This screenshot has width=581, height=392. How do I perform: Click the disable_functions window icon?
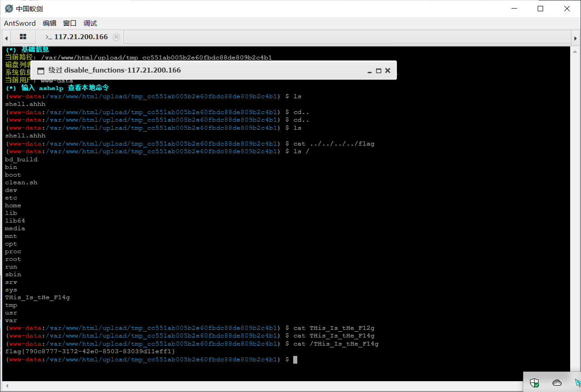(41, 71)
